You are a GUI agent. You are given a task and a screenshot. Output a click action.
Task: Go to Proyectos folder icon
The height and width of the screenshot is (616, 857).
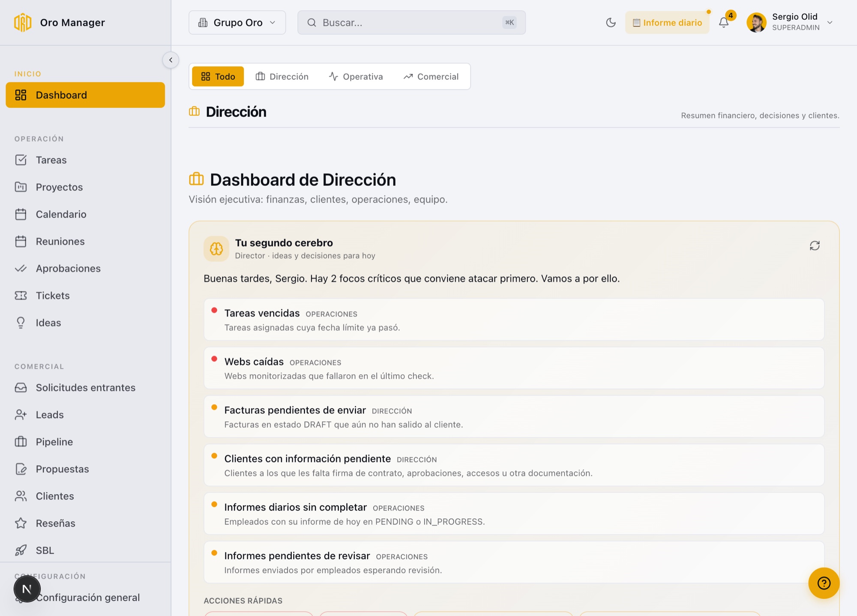(x=21, y=187)
